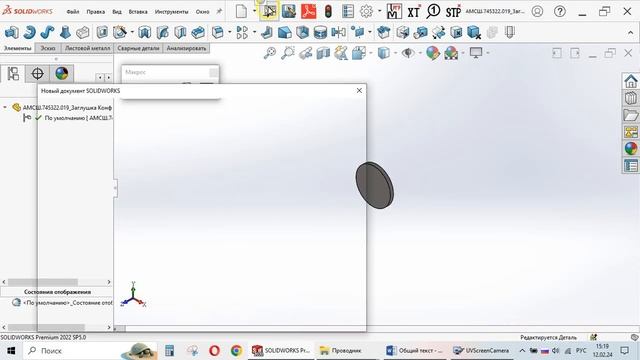The width and height of the screenshot is (640, 360).
Task: Open the user login account icon
Action: [x=537, y=11]
